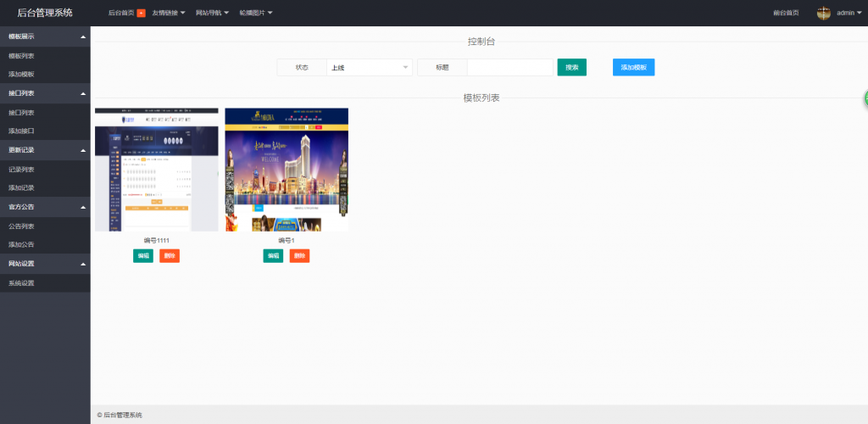The width and height of the screenshot is (868, 424).
Task: Expand the admin user dropdown
Action: pos(848,13)
